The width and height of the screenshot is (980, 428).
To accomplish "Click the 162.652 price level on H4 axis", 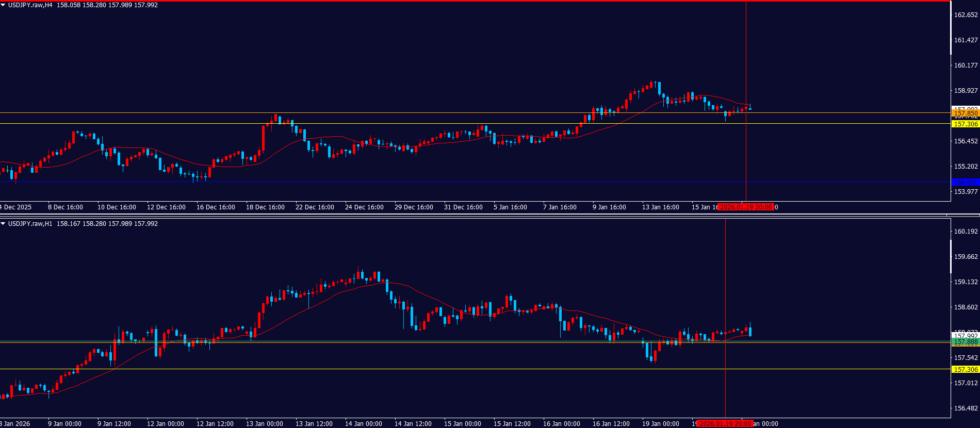I will 966,15.
